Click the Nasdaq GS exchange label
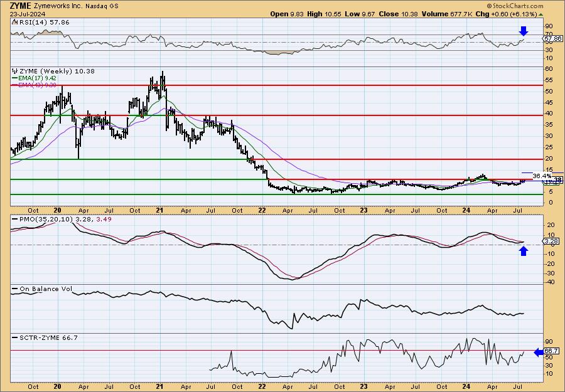Screen dimensions: 565x392 (x=101, y=6)
